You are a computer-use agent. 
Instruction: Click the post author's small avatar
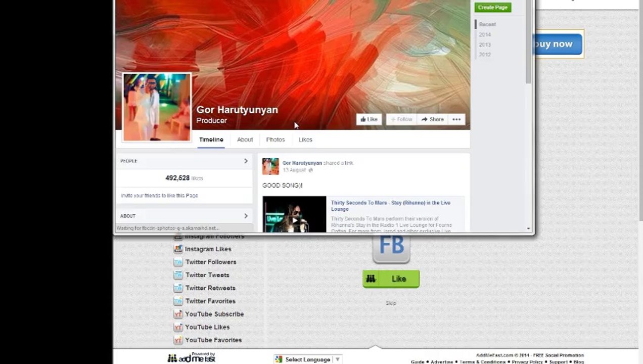(270, 166)
